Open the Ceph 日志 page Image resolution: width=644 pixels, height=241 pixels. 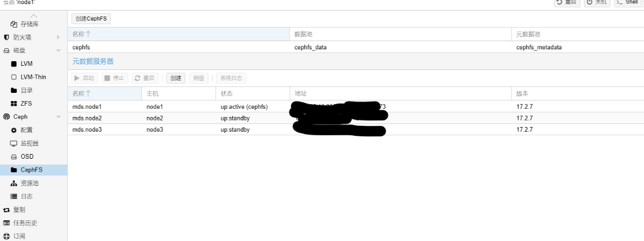click(x=26, y=196)
